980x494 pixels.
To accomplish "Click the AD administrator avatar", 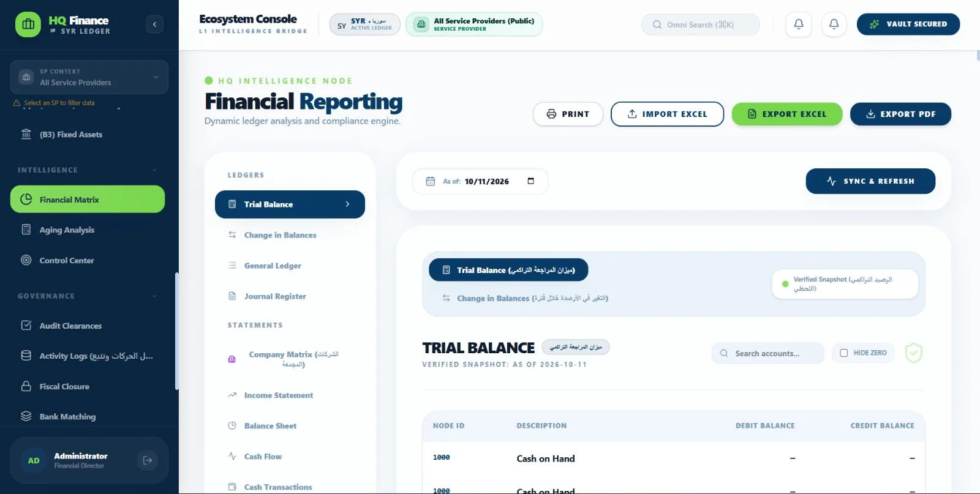I will click(34, 460).
